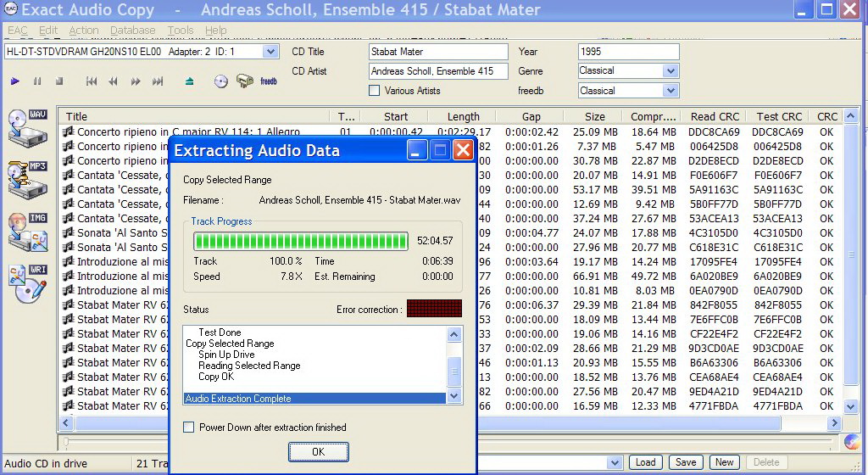Expand the Genre dropdown
Viewport: 868px width, 475px height.
(x=670, y=71)
